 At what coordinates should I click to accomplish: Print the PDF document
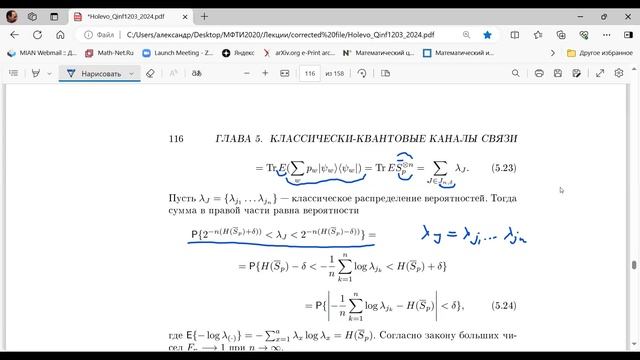click(539, 73)
